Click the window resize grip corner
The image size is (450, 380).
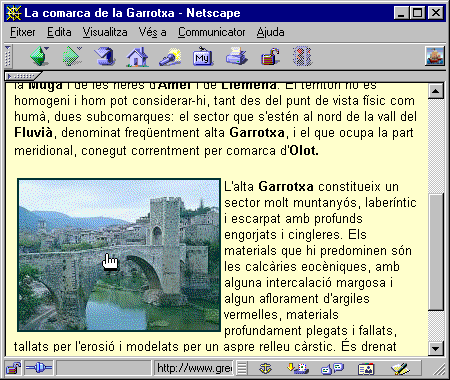440,369
